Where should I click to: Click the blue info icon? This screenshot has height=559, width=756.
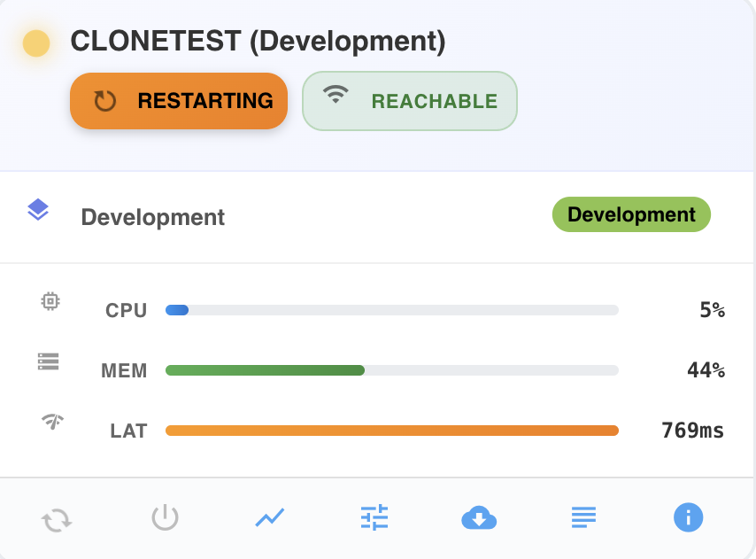click(688, 517)
